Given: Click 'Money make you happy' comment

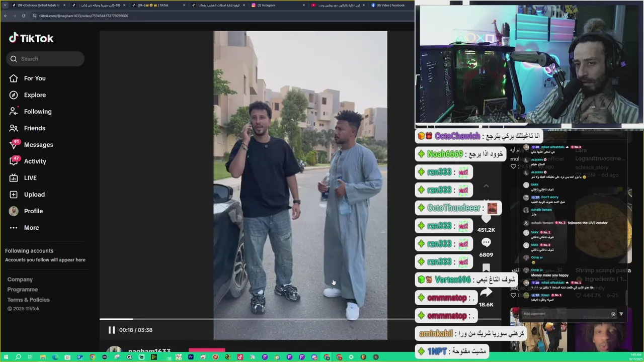Looking at the screenshot, I should (x=550, y=275).
